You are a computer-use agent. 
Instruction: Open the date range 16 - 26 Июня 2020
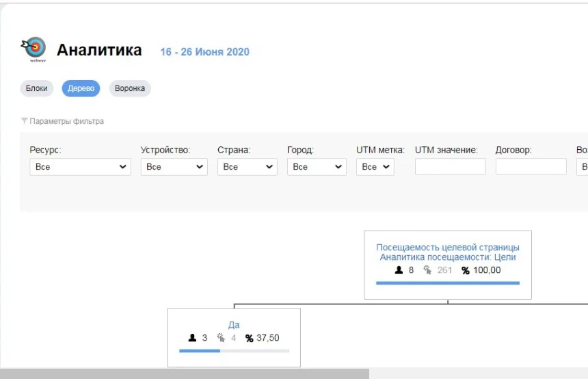(204, 52)
